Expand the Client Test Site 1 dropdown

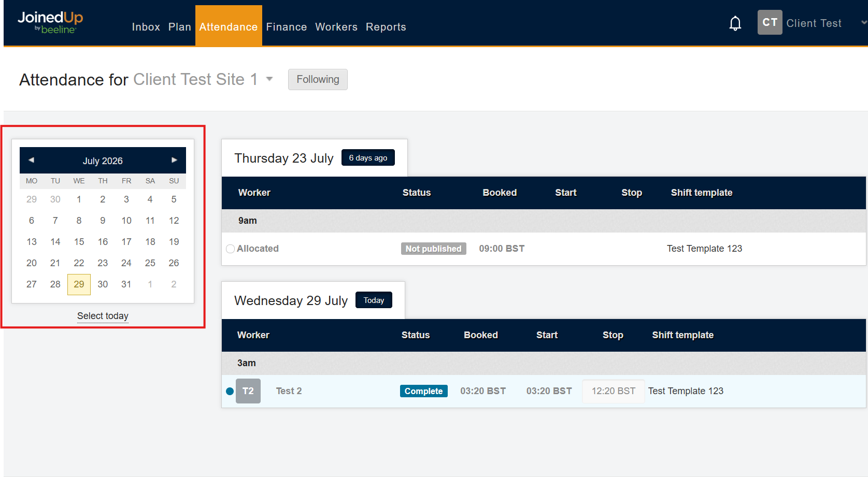click(269, 79)
